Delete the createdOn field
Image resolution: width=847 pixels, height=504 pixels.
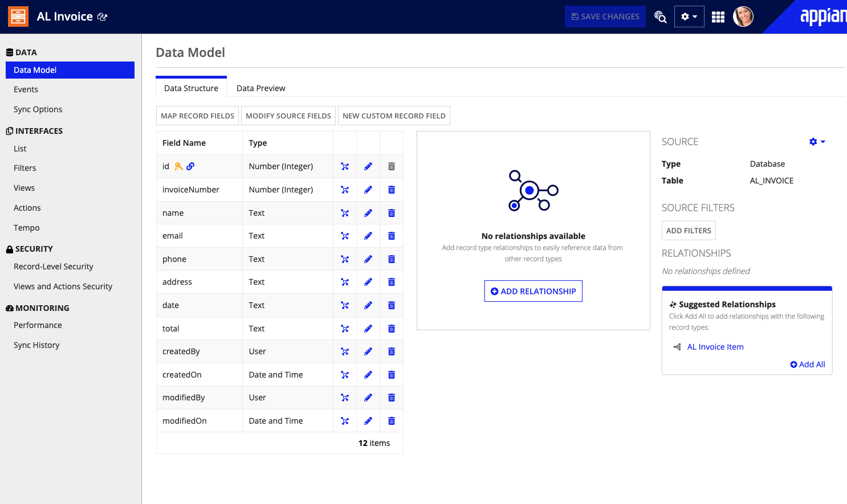[392, 375]
